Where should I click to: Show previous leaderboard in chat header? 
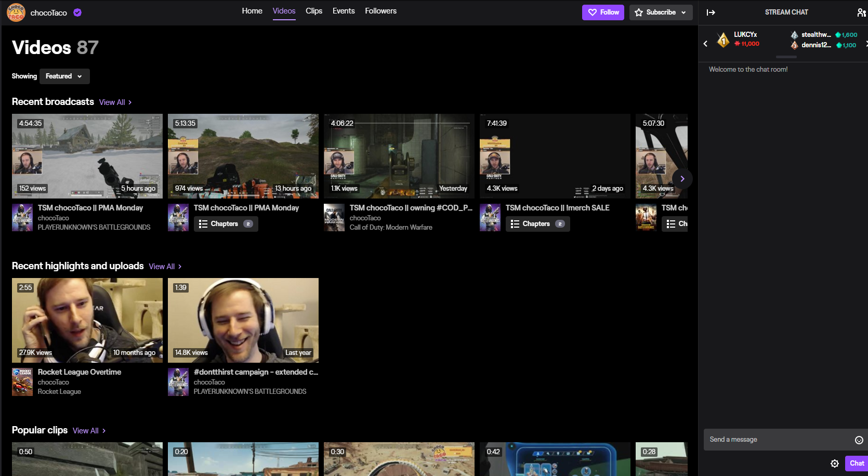pos(705,44)
